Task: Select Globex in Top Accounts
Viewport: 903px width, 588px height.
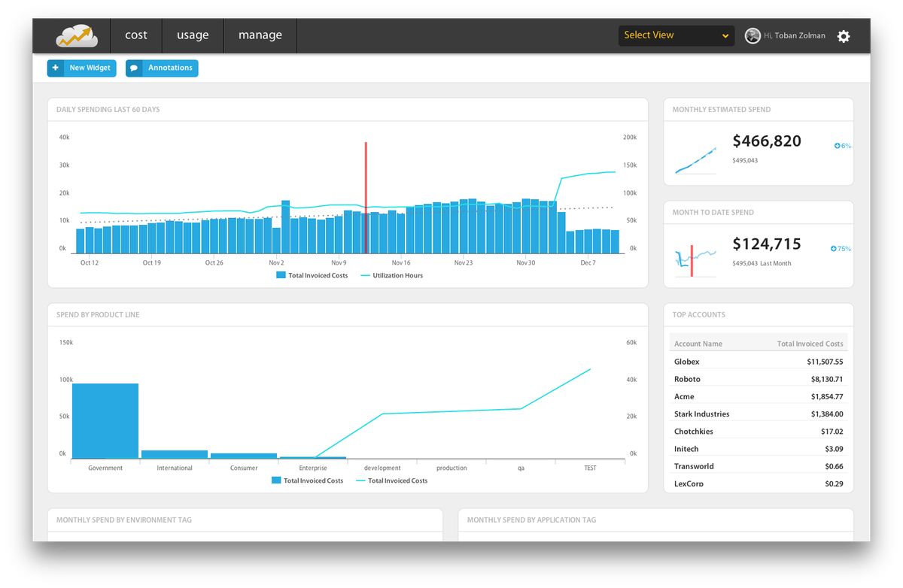Action: [x=686, y=362]
